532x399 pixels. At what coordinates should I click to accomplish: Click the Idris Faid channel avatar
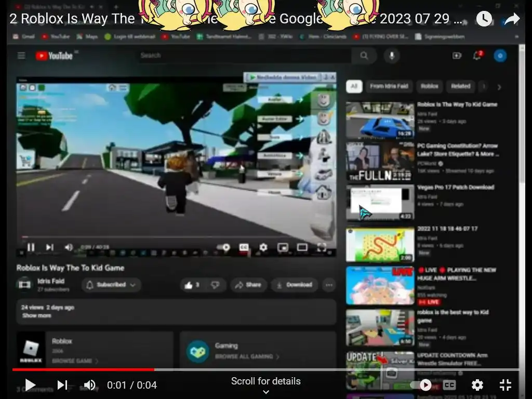point(24,284)
